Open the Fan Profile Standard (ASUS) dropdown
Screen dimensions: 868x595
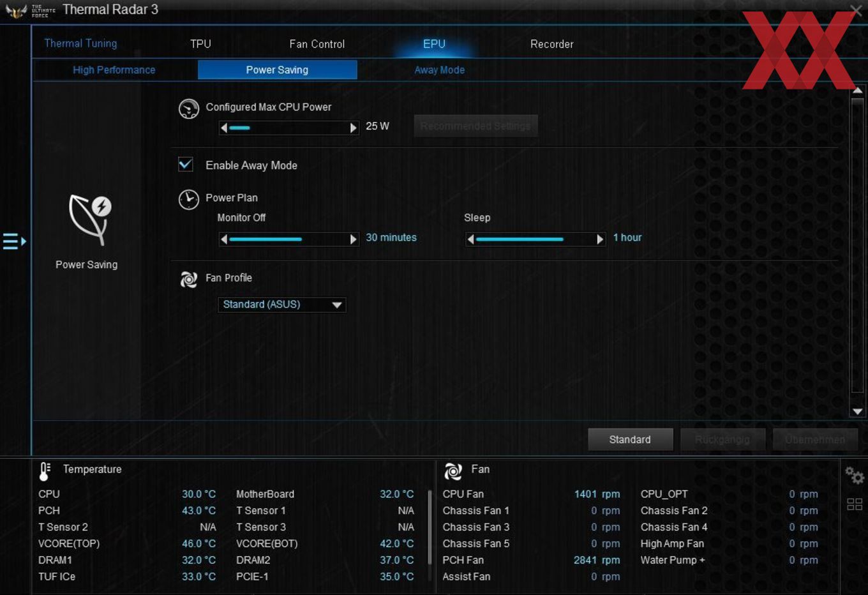[x=281, y=305]
